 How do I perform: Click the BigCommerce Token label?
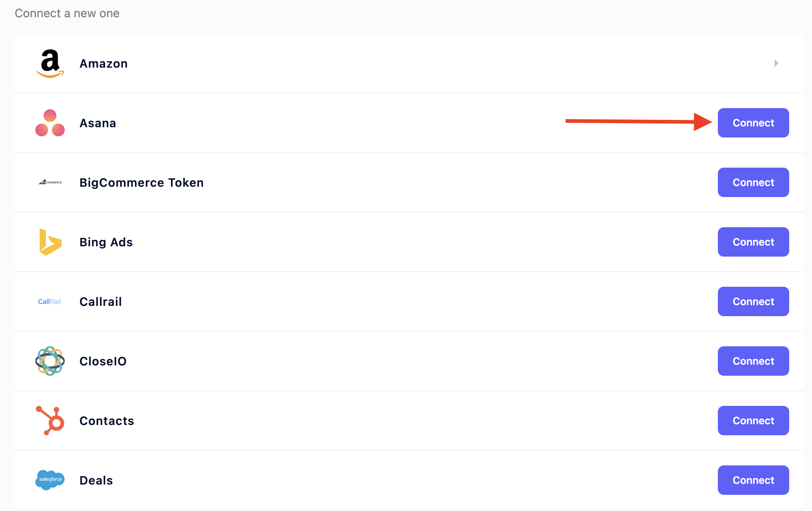click(x=142, y=183)
